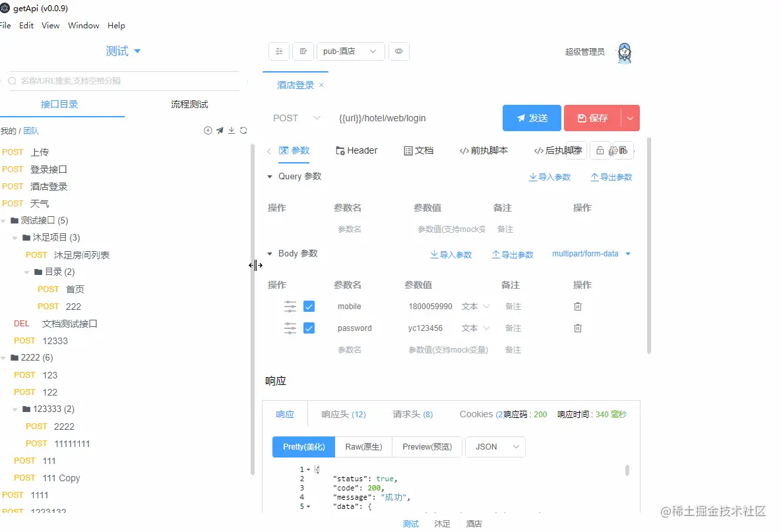
Task: Click the back chevron left of 参数 tab
Action: pos(268,151)
